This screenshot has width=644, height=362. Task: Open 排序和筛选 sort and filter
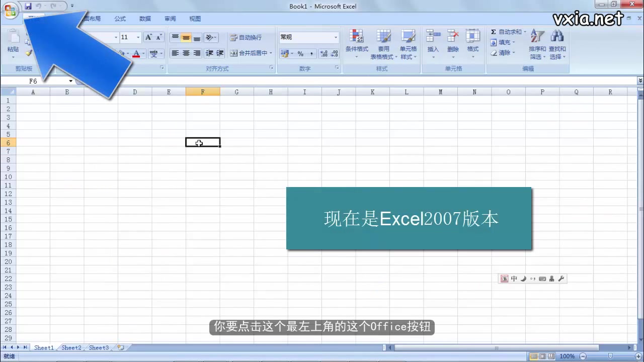537,44
